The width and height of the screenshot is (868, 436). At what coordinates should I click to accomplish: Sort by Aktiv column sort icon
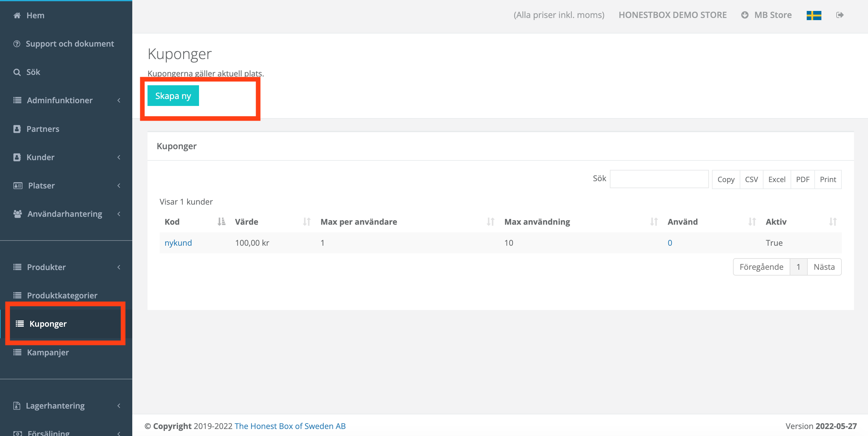coord(833,222)
